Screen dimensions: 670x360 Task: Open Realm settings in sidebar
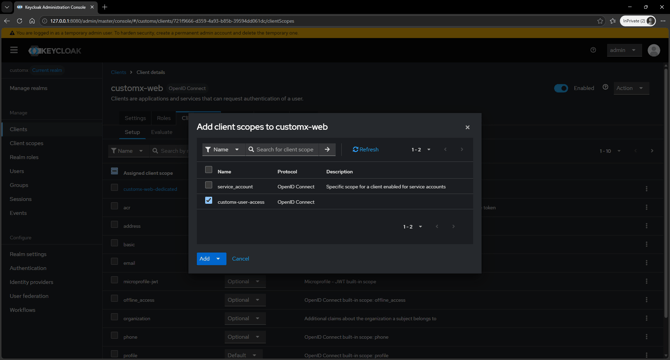click(28, 254)
